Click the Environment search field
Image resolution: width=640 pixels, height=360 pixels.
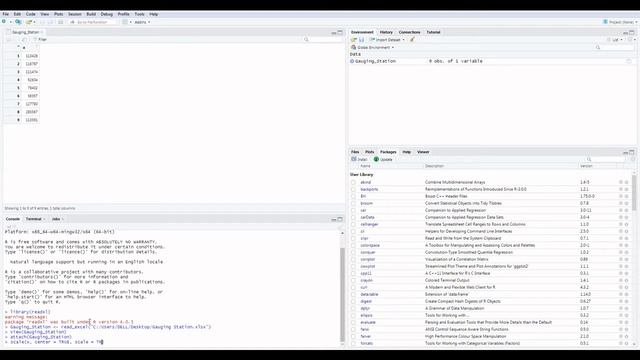point(615,47)
